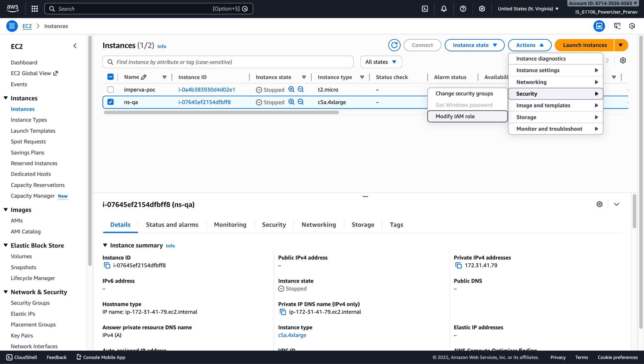Image resolution: width=644 pixels, height=364 pixels.
Task: Click the Launch instances button
Action: tap(585, 45)
